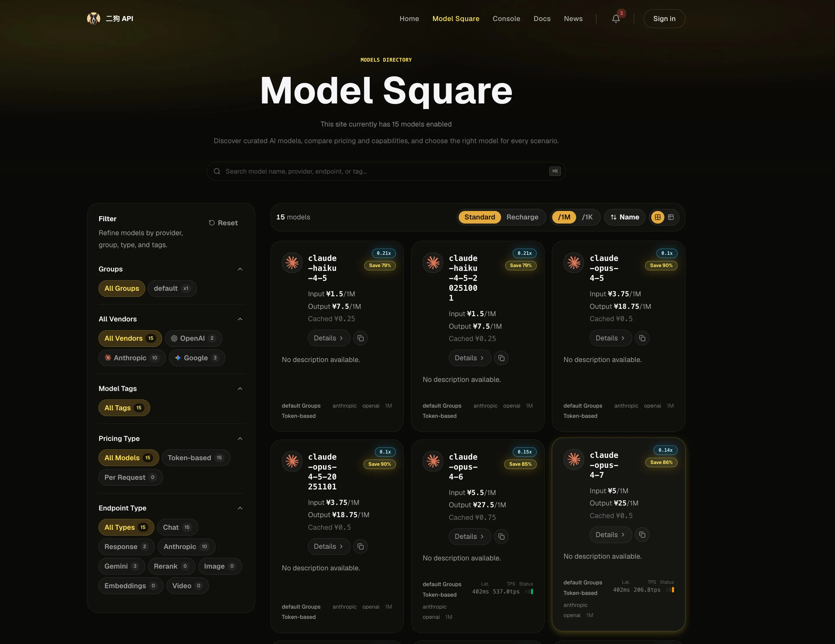This screenshot has height=644, width=835.
Task: Select the All Types endpoint chip
Action: [126, 527]
